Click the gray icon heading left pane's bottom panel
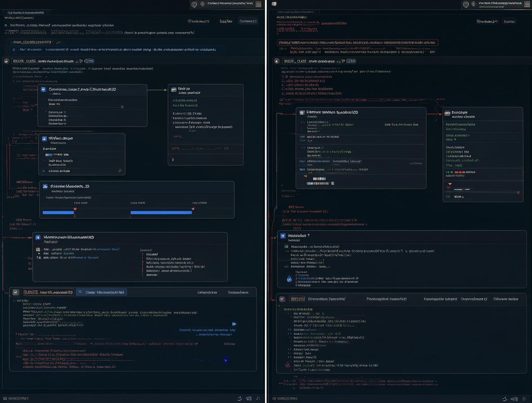This screenshot has height=403, width=532. coord(16,292)
